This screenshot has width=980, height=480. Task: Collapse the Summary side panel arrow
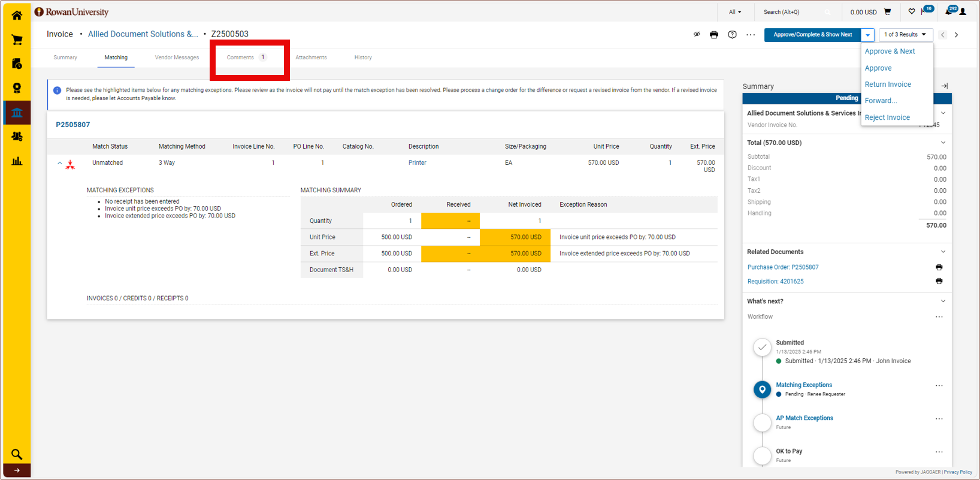coord(945,86)
